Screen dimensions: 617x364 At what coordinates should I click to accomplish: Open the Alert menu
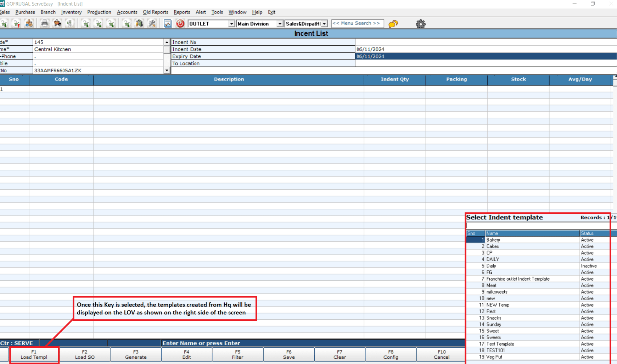tap(201, 12)
